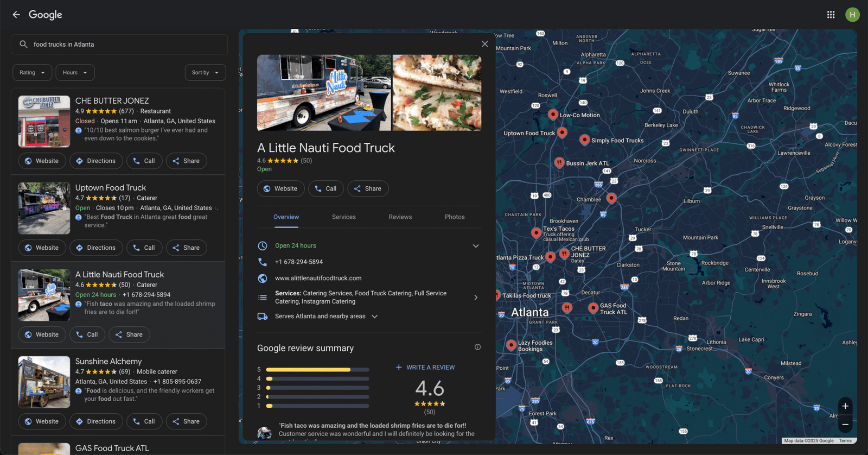This screenshot has height=455, width=868.
Task: Open www.alittlenautifoodtruck.com link
Action: [318, 279]
